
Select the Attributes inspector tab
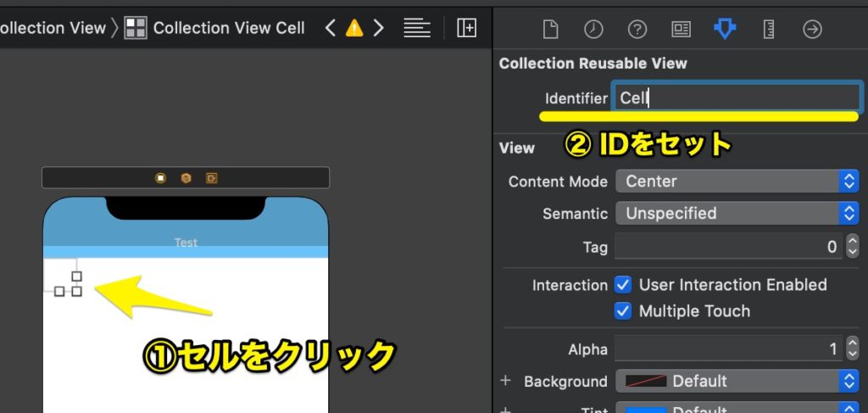coord(724,29)
